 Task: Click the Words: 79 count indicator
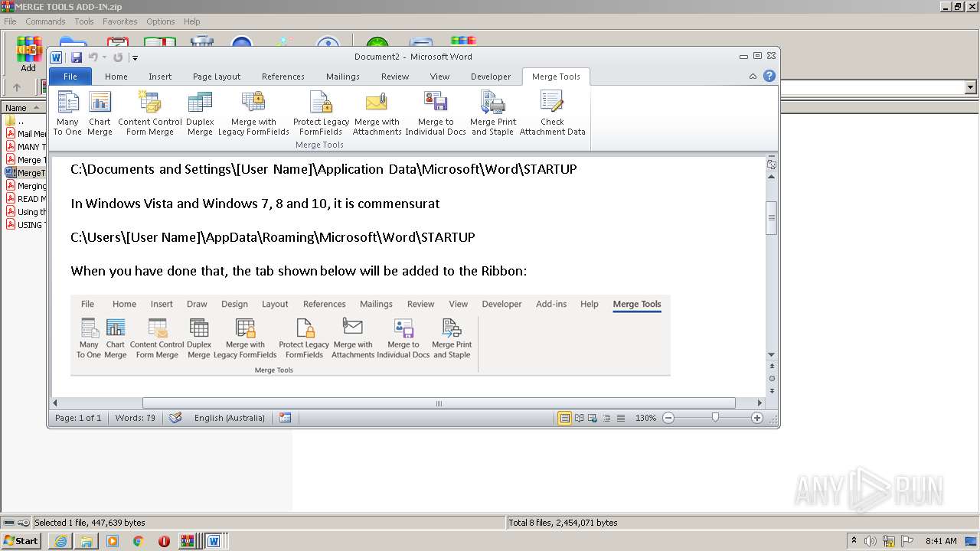pyautogui.click(x=136, y=418)
